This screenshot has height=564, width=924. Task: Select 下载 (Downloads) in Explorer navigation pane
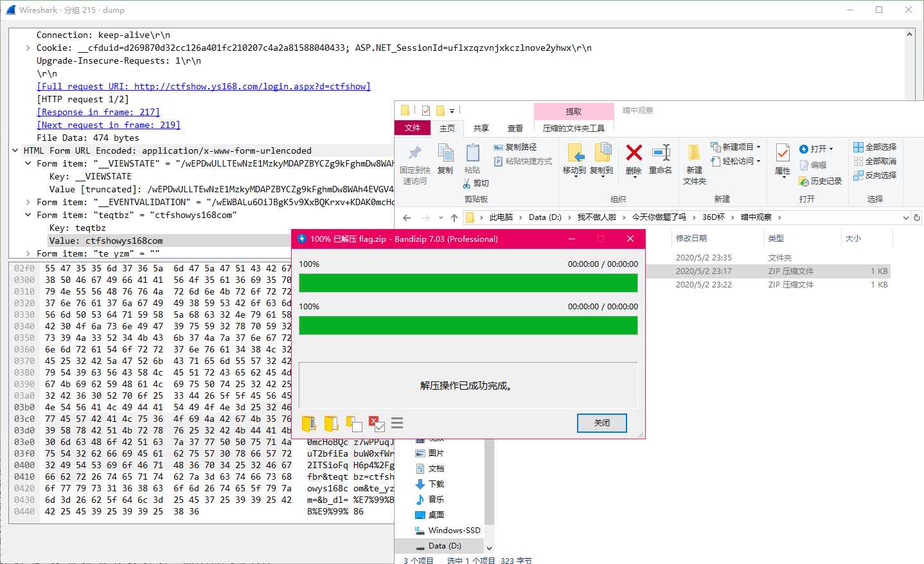tap(436, 484)
